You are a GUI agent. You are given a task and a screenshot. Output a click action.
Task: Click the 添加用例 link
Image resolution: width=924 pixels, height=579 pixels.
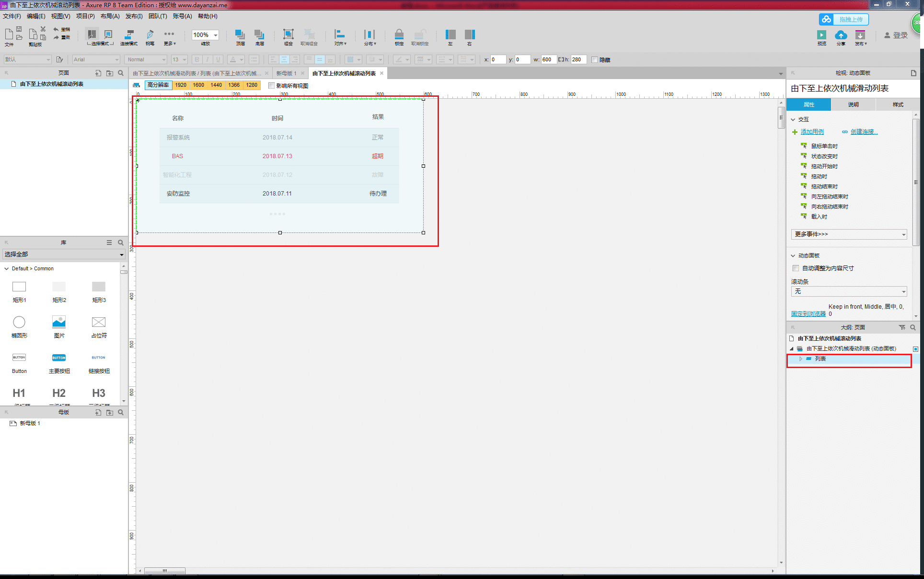click(812, 132)
